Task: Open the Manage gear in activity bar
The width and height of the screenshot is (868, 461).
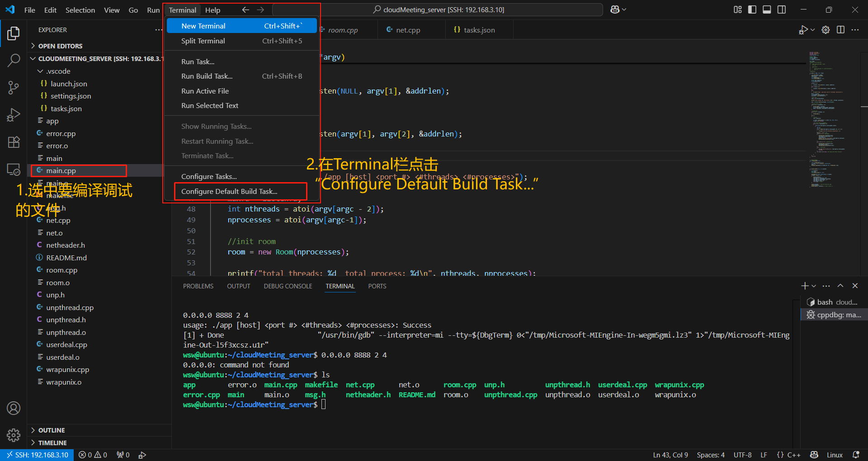Action: point(14,435)
